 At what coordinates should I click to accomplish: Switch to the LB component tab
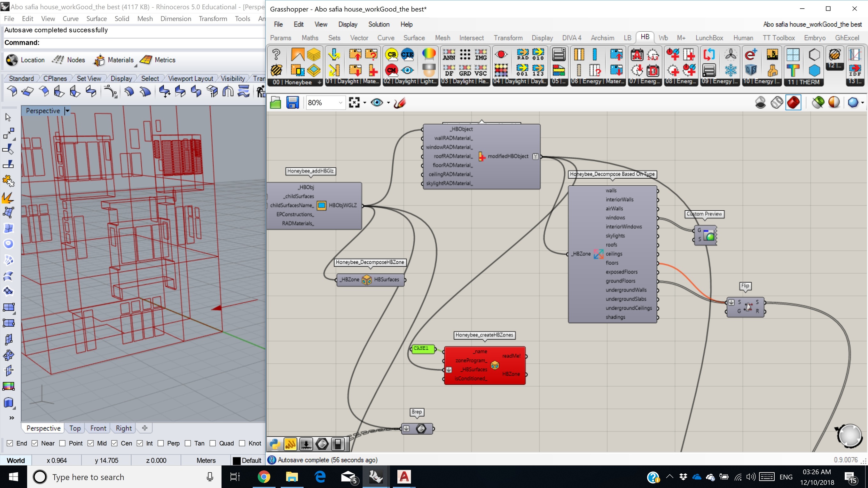pyautogui.click(x=627, y=38)
